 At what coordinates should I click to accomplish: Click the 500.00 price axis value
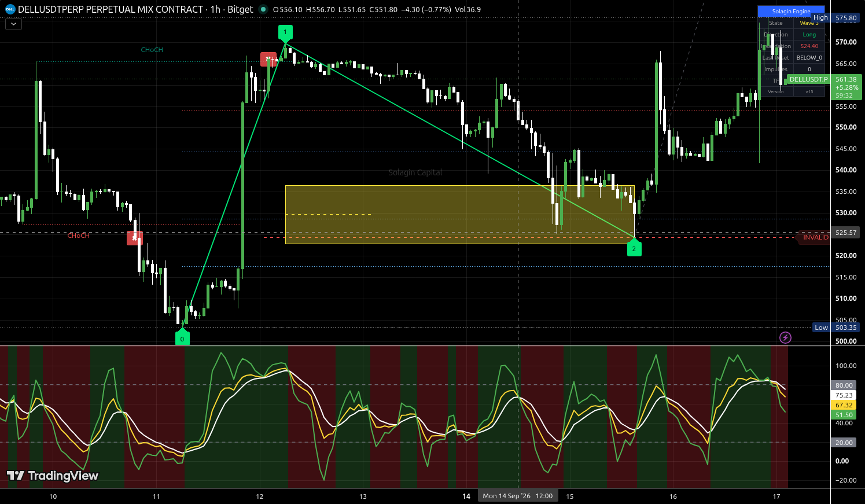click(x=846, y=341)
